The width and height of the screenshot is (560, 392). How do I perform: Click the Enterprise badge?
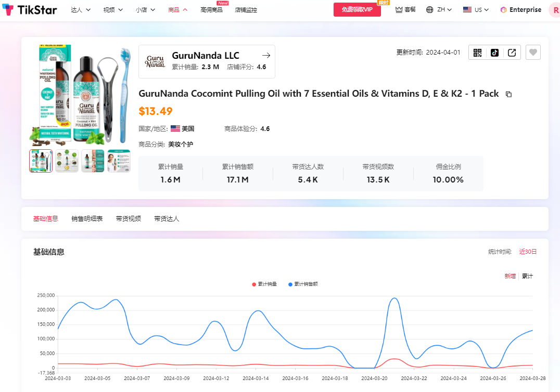pyautogui.click(x=520, y=10)
